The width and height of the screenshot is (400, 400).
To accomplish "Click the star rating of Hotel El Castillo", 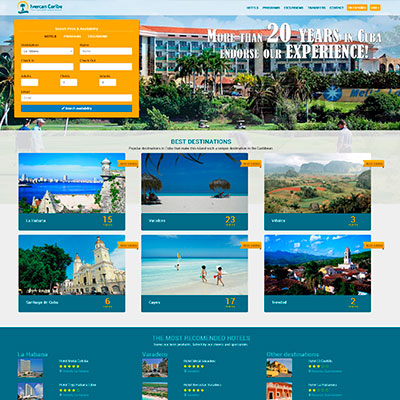I will coord(318,366).
